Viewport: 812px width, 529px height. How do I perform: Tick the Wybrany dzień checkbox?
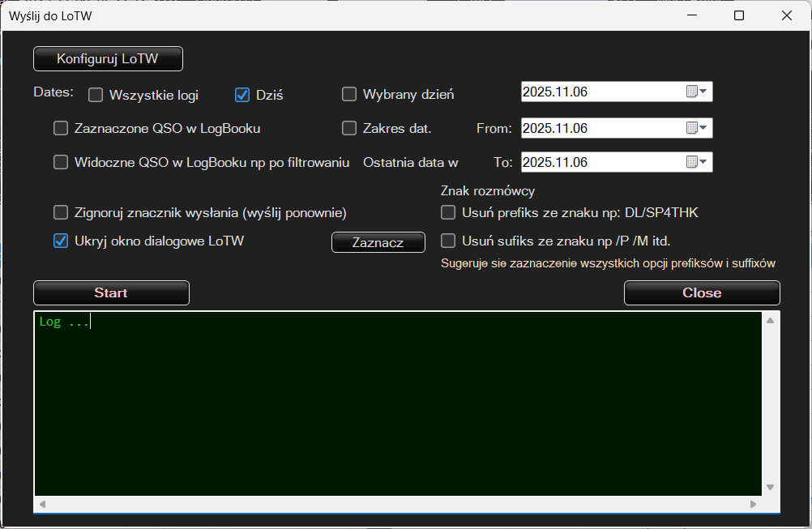point(349,94)
